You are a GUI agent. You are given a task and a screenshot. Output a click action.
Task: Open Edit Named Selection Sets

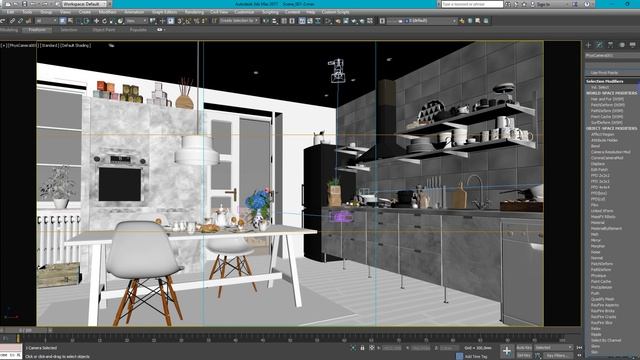point(214,20)
